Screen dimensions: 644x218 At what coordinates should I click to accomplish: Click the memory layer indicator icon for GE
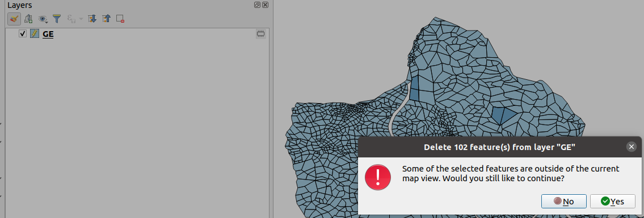tap(260, 34)
